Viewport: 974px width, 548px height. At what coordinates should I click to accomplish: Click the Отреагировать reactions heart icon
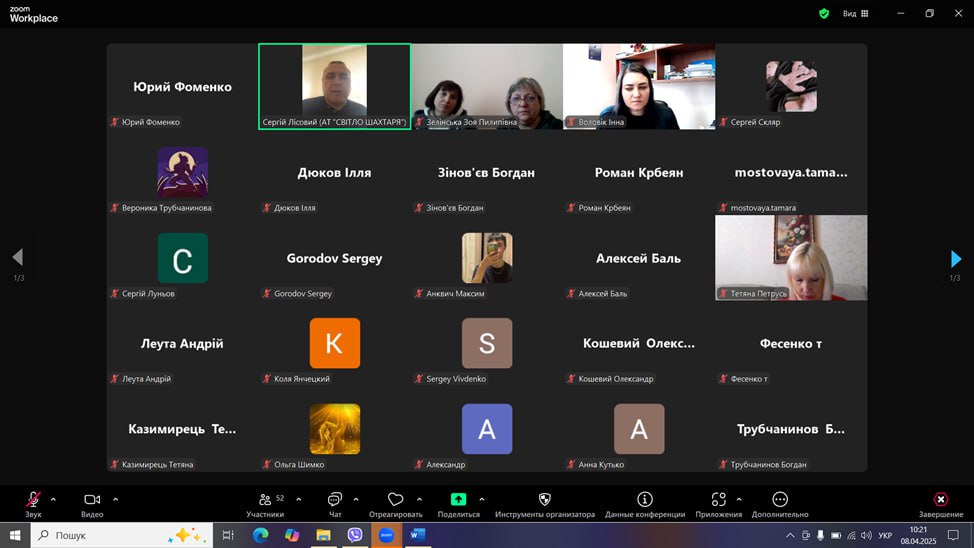(395, 499)
